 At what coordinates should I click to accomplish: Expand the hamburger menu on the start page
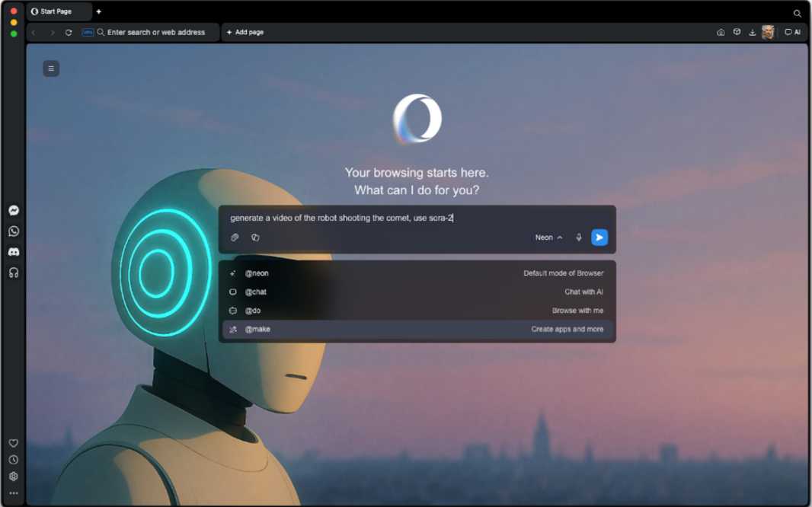tap(50, 69)
